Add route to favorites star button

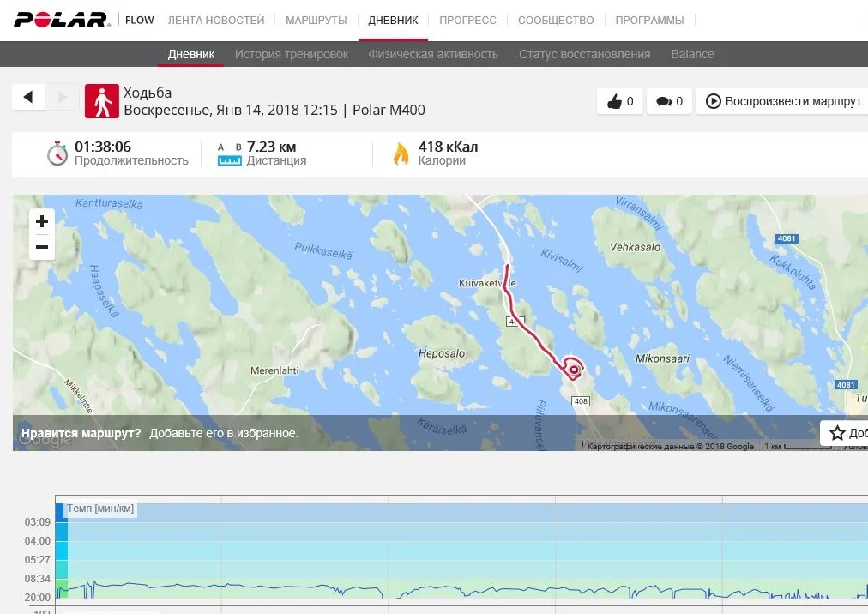point(844,433)
